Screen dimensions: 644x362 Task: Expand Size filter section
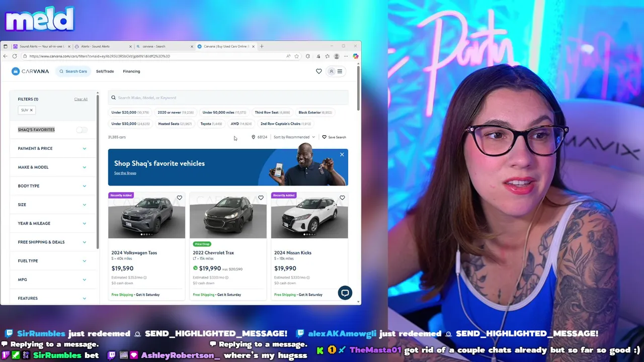[52, 205]
